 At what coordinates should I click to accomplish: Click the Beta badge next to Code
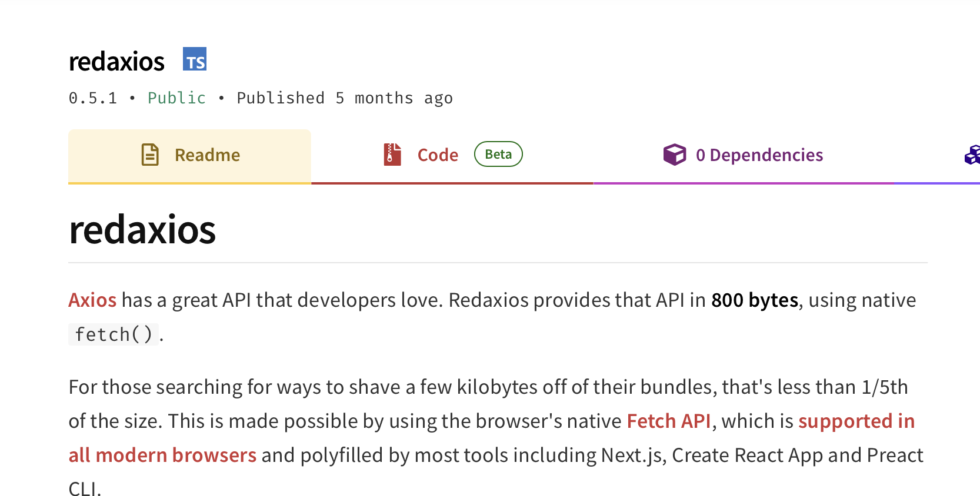[x=498, y=154]
